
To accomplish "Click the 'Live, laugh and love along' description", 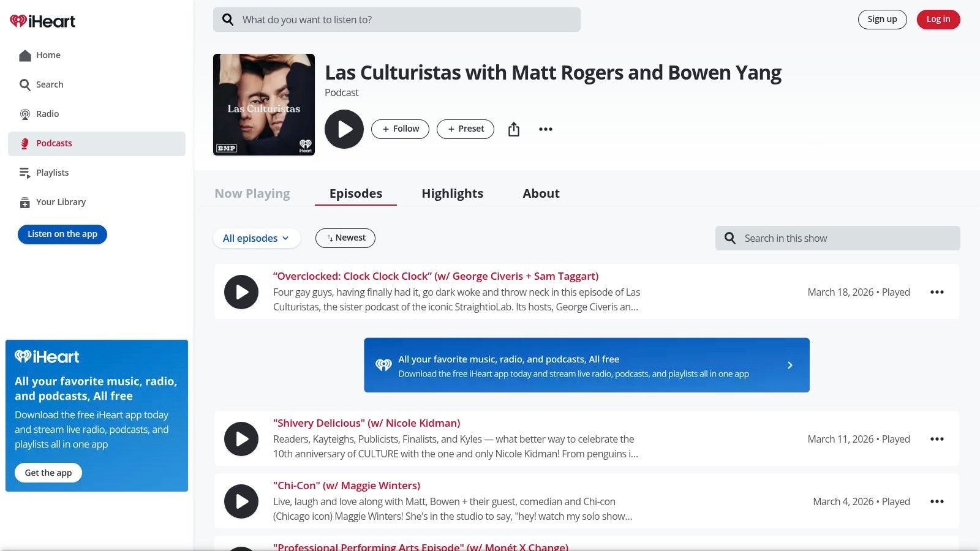I will 453,509.
